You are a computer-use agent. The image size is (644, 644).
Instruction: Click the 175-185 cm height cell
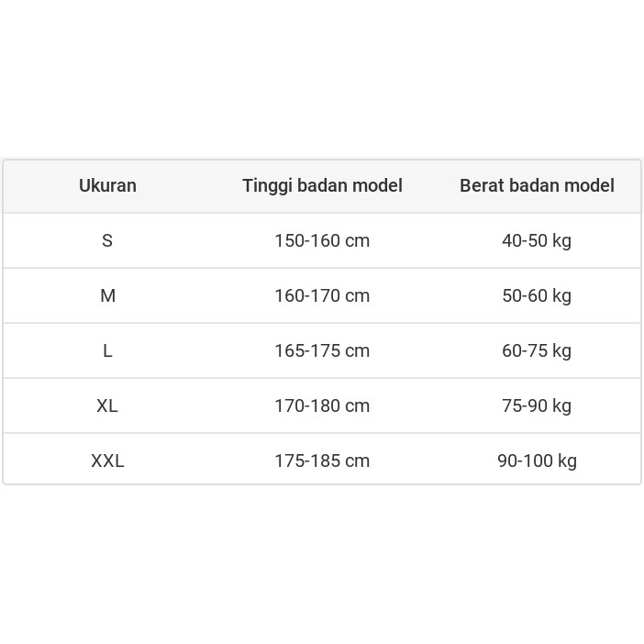click(x=322, y=461)
